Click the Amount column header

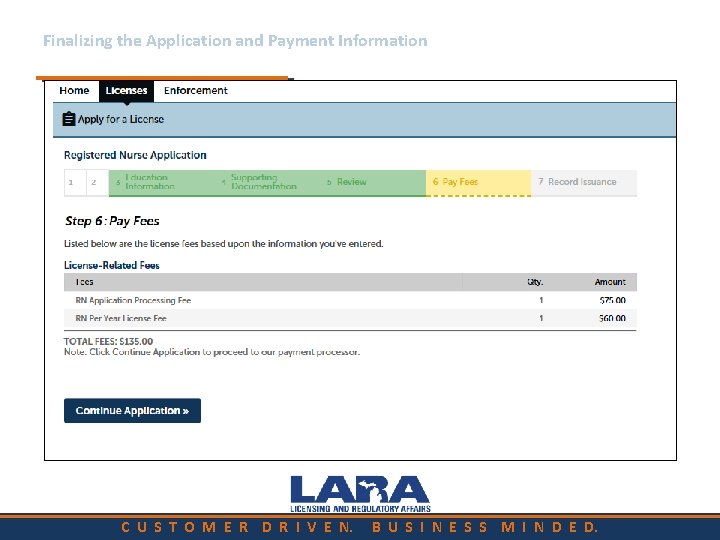610,282
